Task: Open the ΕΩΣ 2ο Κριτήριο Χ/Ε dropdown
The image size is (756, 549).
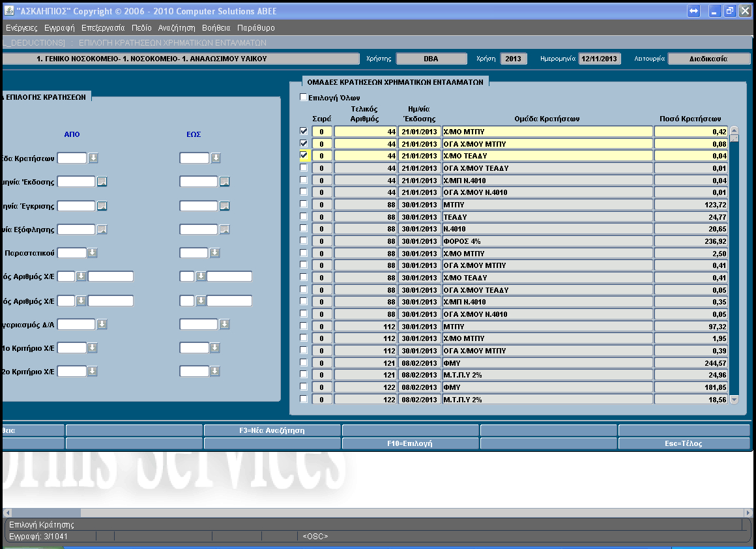Action: click(x=214, y=371)
